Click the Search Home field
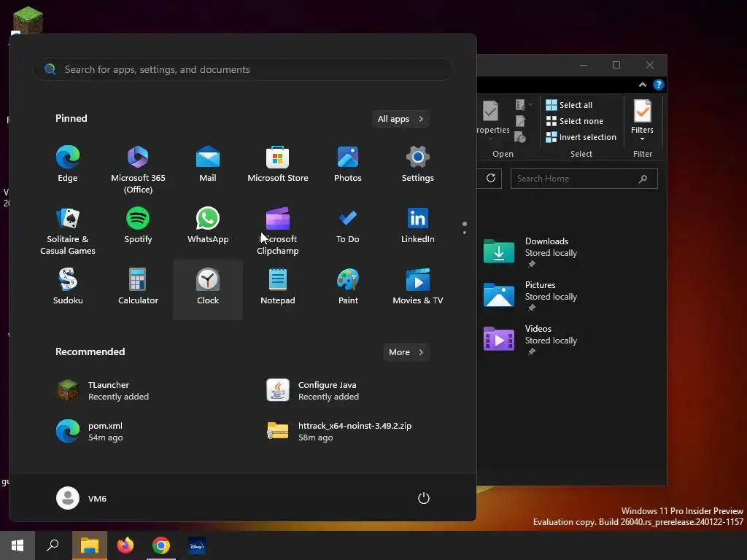The image size is (747, 560). tap(584, 179)
